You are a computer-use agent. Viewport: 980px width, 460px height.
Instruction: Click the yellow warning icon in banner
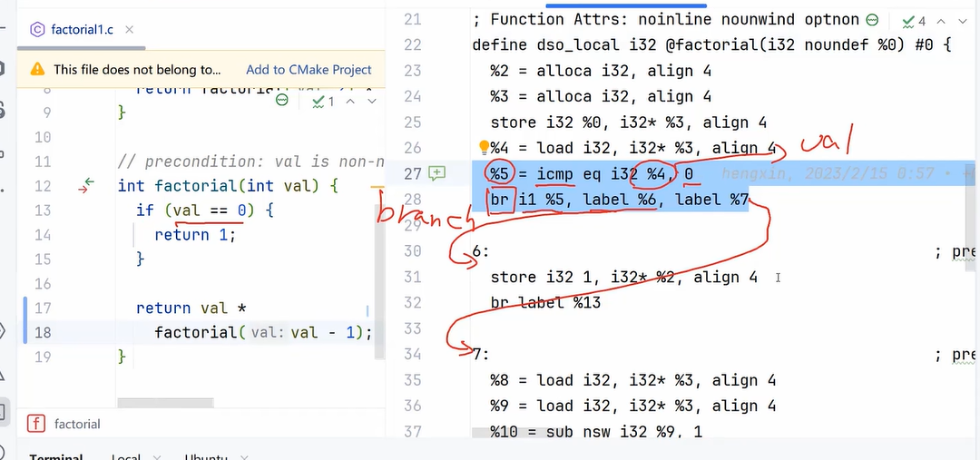(37, 69)
